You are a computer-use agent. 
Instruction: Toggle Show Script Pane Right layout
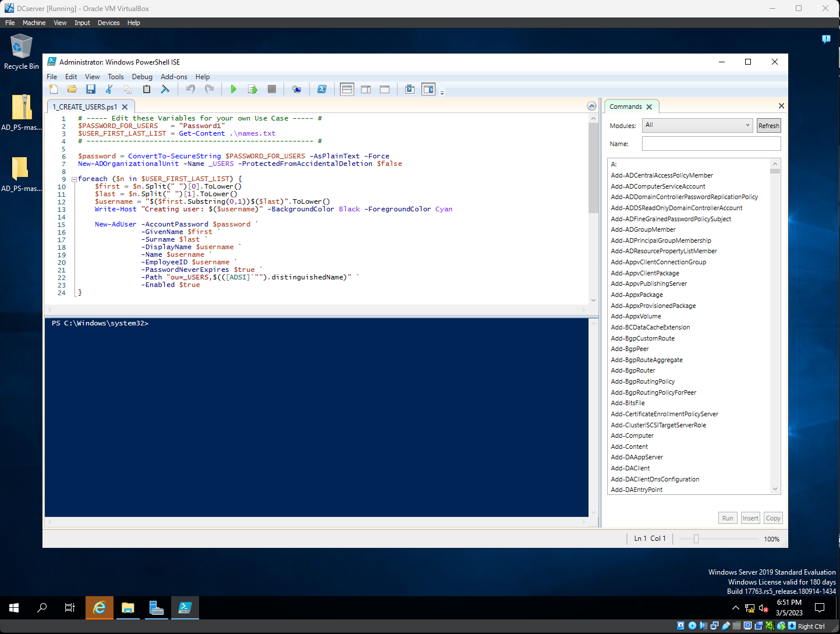(366, 89)
